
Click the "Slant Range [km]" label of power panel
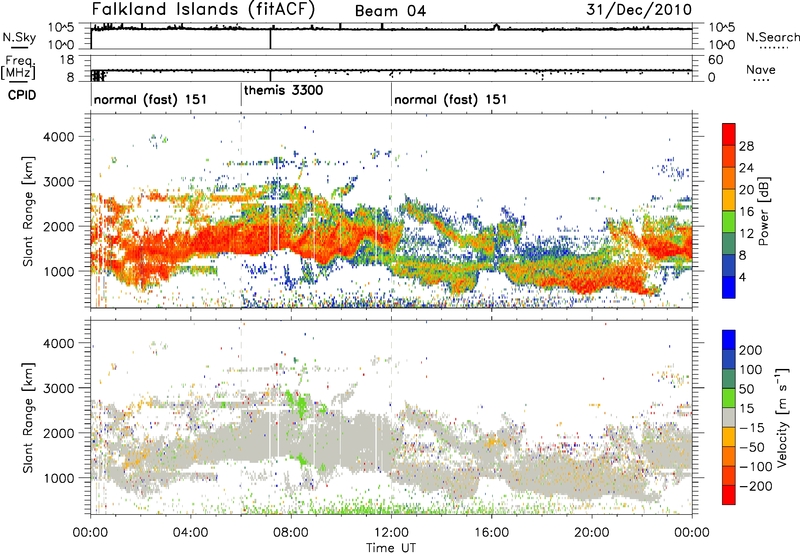[28, 211]
